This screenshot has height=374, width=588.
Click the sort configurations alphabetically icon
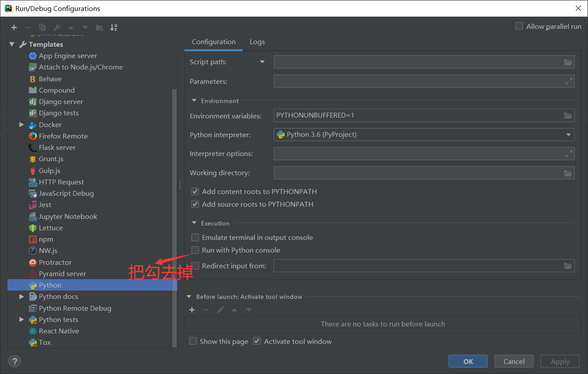(x=114, y=28)
